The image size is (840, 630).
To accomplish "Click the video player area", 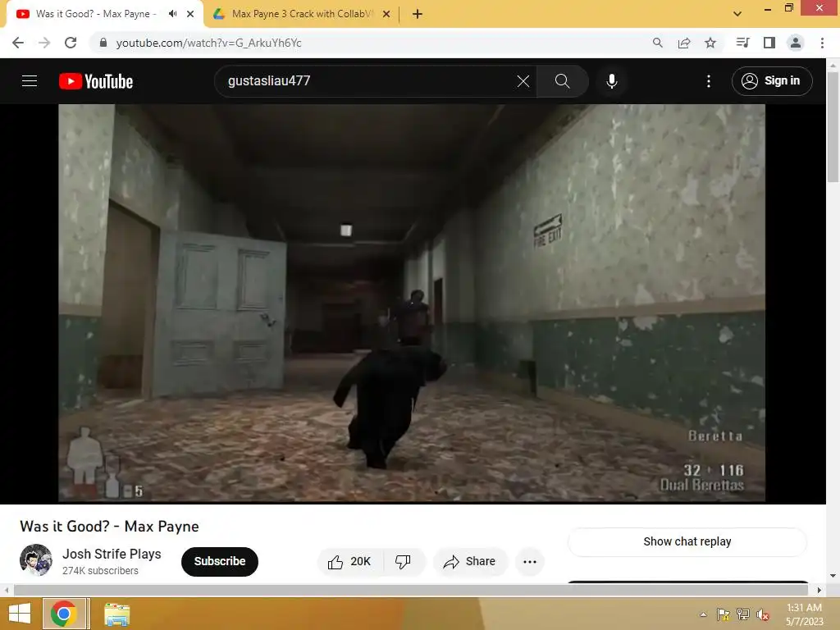I will click(x=412, y=304).
